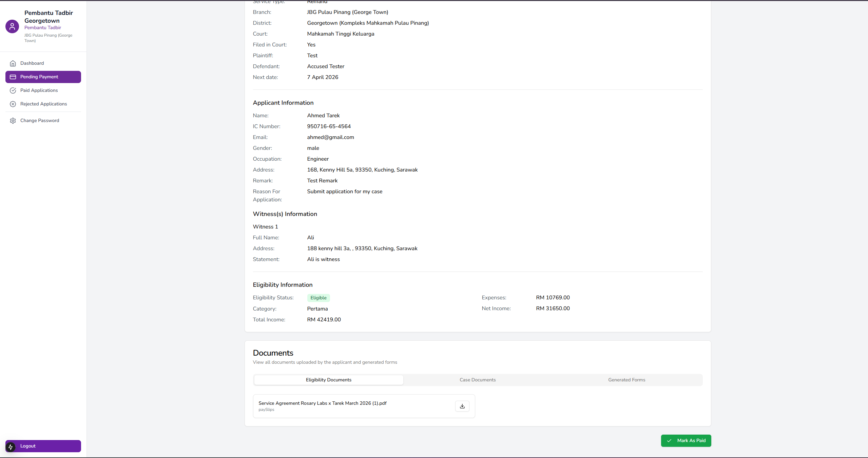Click the purple user avatar icon
Screen dimensions: 868x458
coord(12,26)
